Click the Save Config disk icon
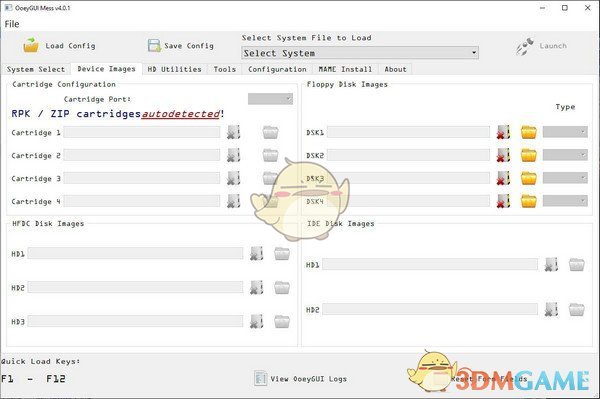The width and height of the screenshot is (600, 399). pyautogui.click(x=154, y=46)
